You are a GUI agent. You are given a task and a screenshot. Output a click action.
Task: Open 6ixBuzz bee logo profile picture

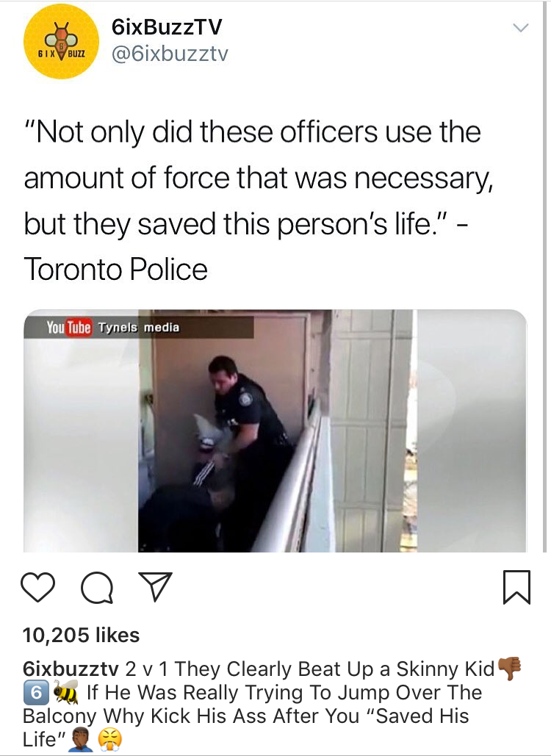pos(61,41)
